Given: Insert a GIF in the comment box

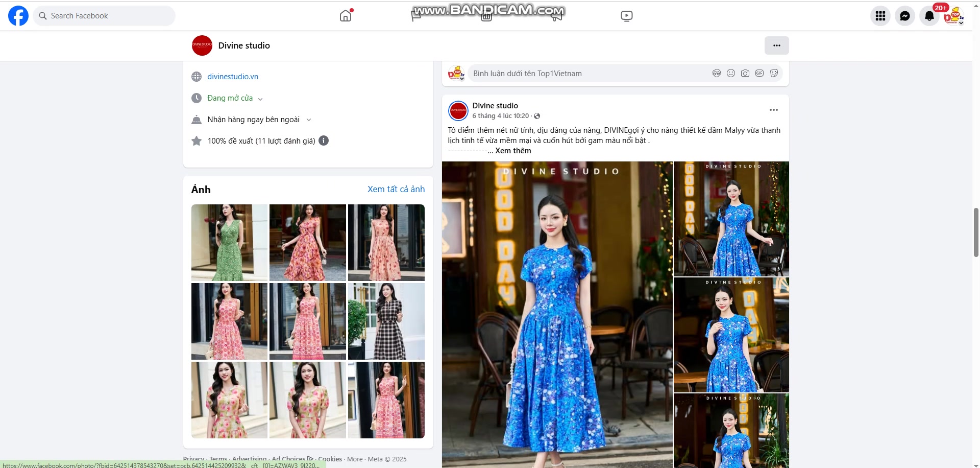Looking at the screenshot, I should pos(759,73).
